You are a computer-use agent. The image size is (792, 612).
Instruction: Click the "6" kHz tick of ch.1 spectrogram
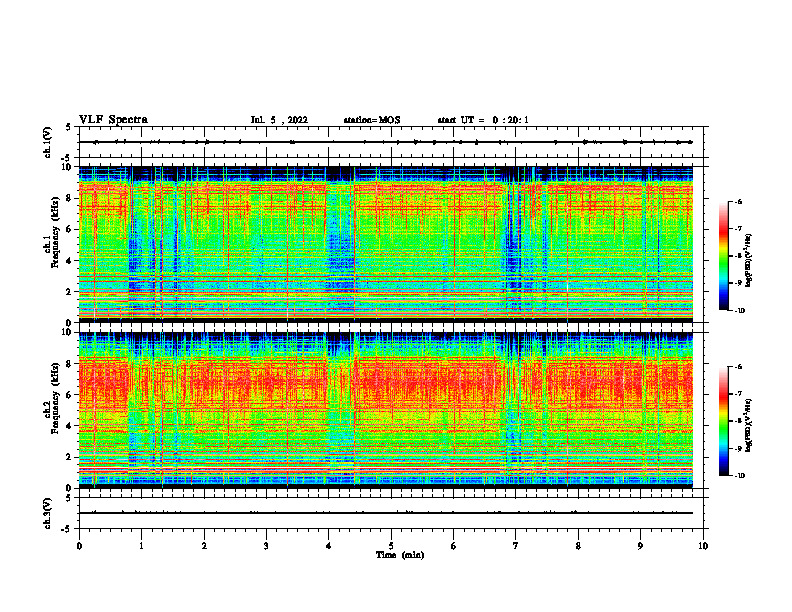(x=69, y=230)
